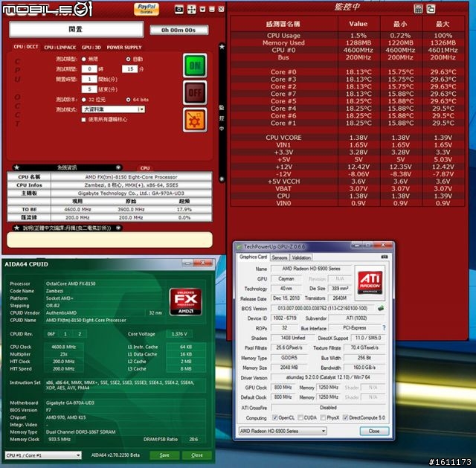Click the test duration hours field
Screen dimensions: 476x468
point(89,69)
